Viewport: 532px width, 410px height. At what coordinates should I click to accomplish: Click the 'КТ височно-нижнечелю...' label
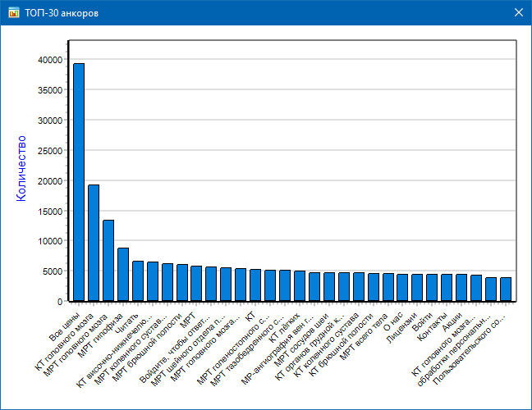coord(114,352)
